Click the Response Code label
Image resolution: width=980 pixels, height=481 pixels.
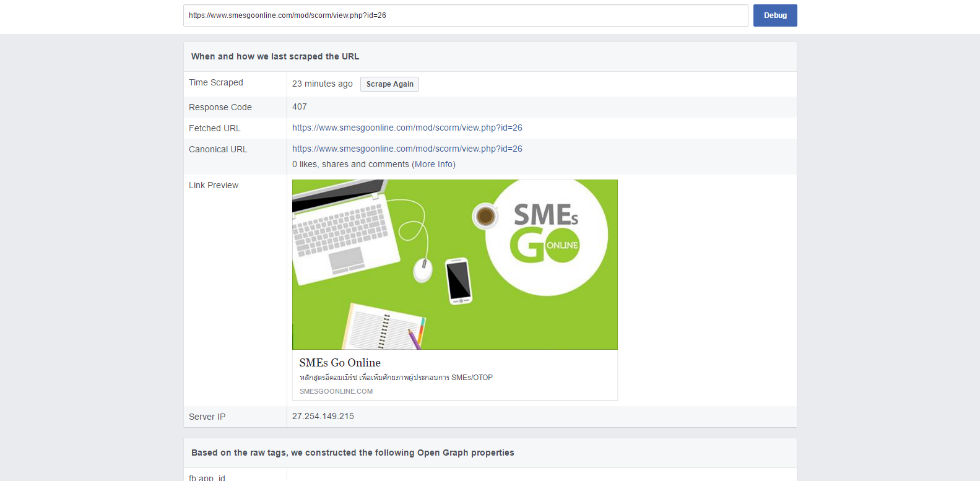tap(220, 107)
